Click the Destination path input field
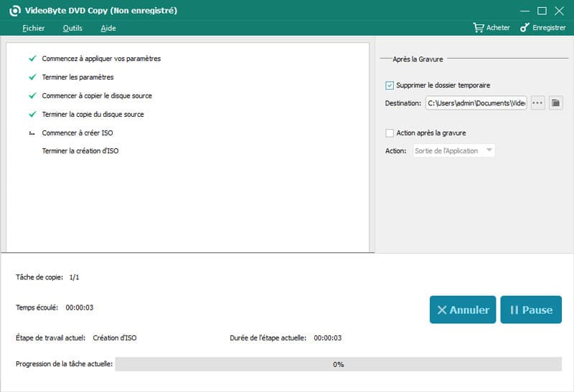This screenshot has height=392, width=574. (x=476, y=103)
